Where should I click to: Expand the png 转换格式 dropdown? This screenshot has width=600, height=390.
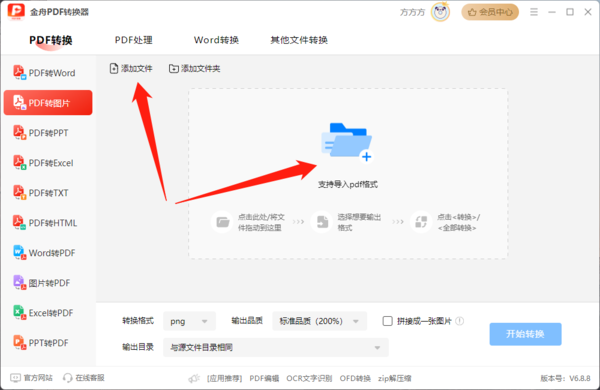189,321
